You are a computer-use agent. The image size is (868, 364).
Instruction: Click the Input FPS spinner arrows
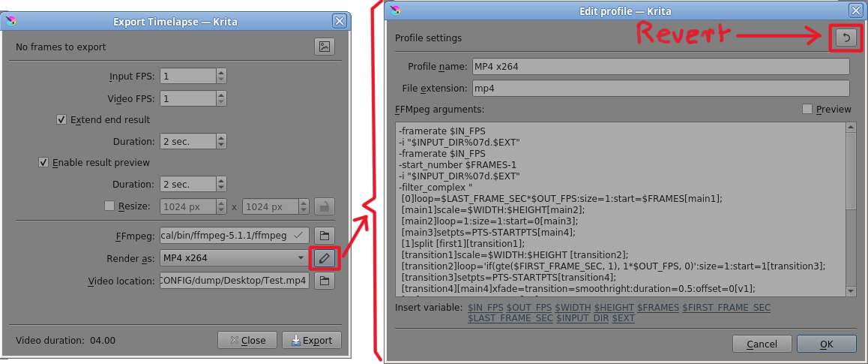(x=221, y=77)
